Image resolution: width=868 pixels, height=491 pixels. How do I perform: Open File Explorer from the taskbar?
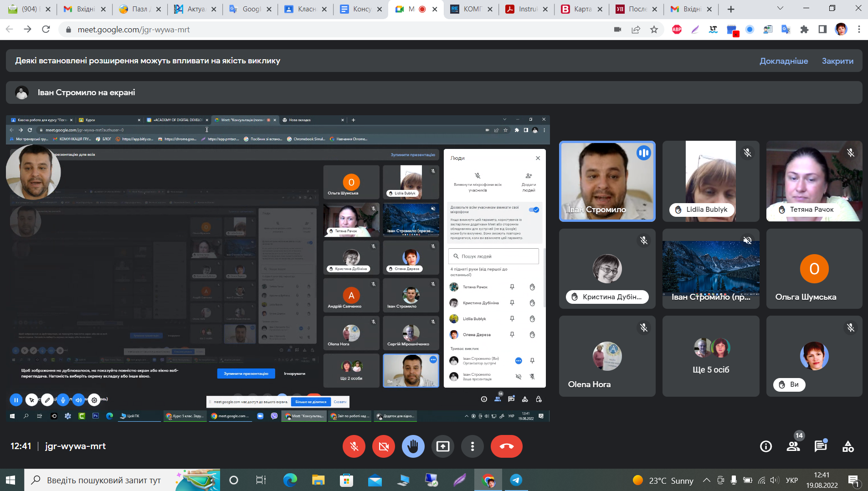click(318, 480)
